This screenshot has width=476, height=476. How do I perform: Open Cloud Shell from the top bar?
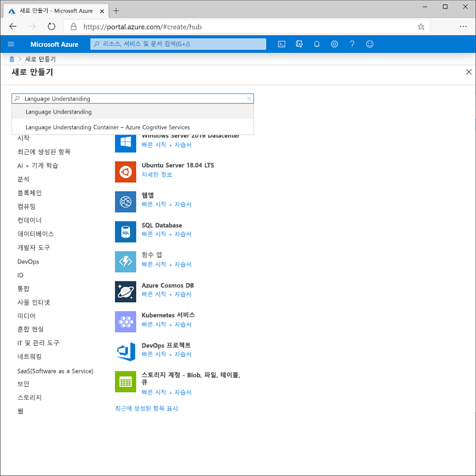tap(281, 44)
